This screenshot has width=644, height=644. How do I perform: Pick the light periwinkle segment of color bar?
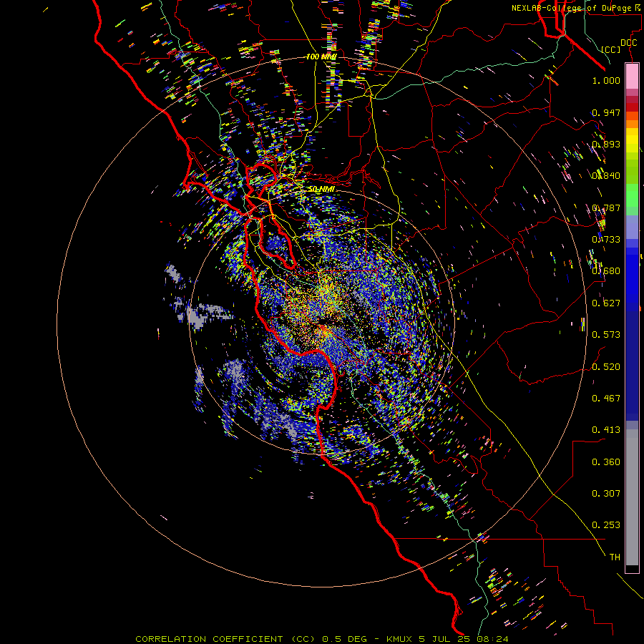pyautogui.click(x=632, y=227)
